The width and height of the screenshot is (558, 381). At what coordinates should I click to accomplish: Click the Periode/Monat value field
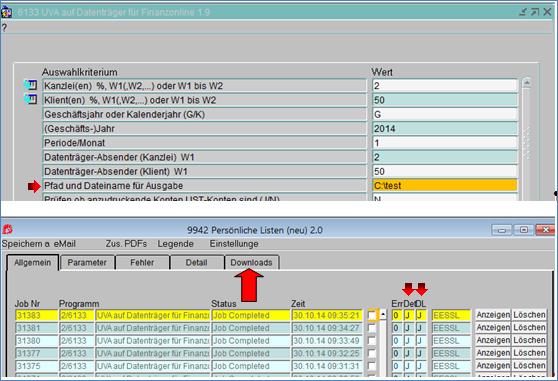coord(445,143)
